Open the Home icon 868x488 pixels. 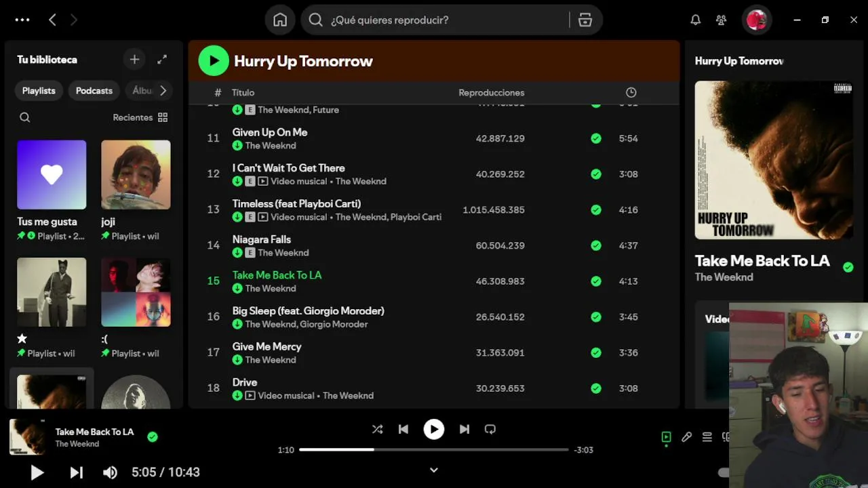(280, 20)
